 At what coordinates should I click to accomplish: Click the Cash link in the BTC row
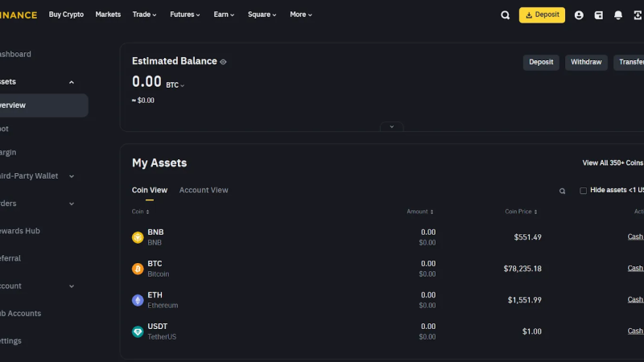(x=635, y=268)
